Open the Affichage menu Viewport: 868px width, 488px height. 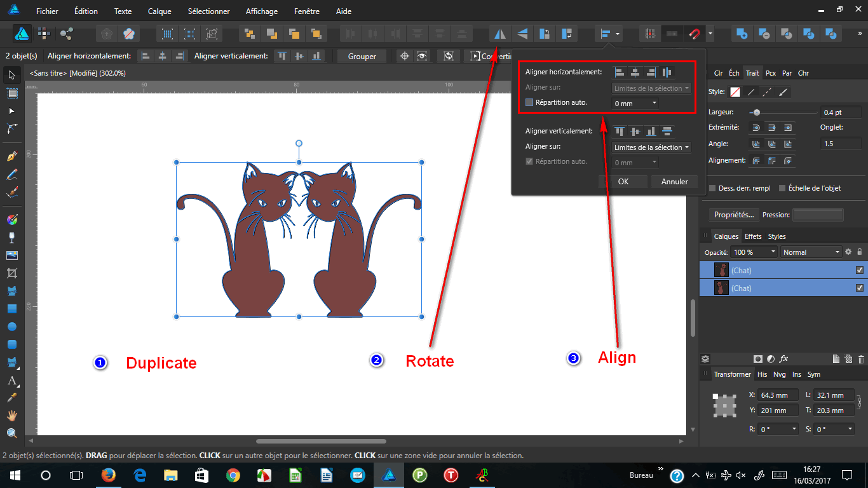(x=261, y=11)
